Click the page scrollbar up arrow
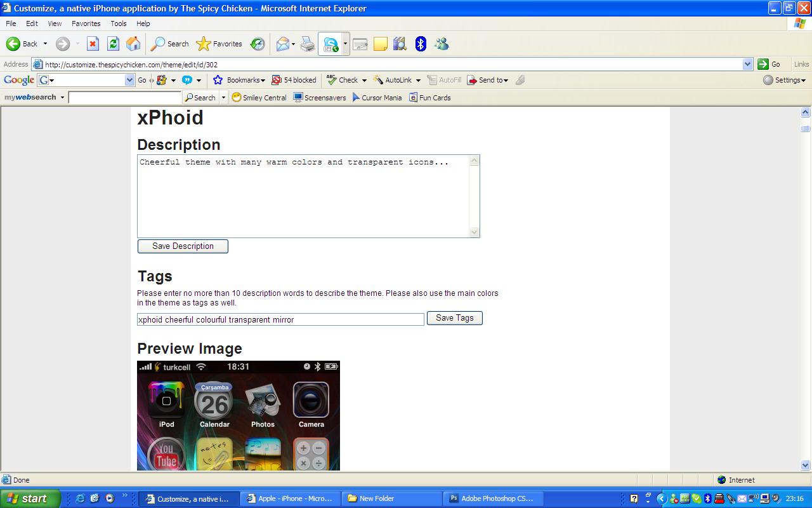This screenshot has height=508, width=812. (806, 112)
